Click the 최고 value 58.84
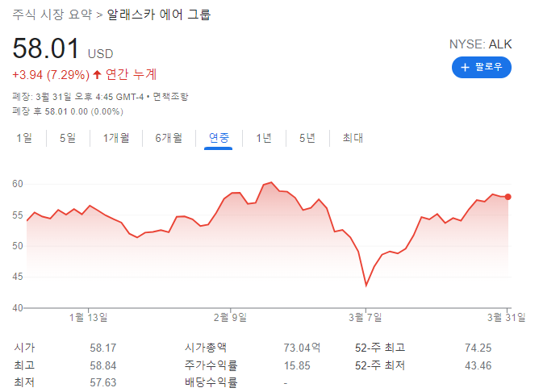The width and height of the screenshot is (539, 392). 103,365
